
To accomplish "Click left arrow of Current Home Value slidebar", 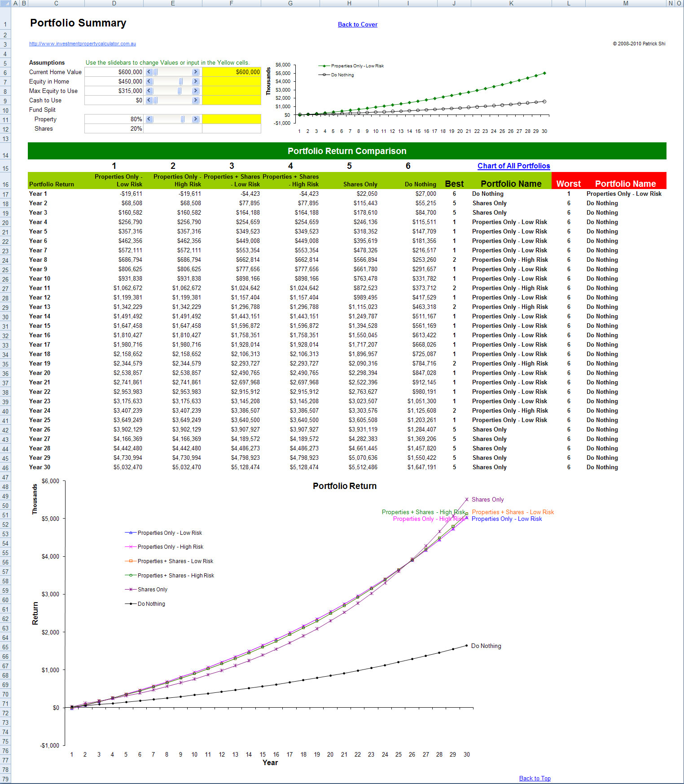I will tap(149, 72).
